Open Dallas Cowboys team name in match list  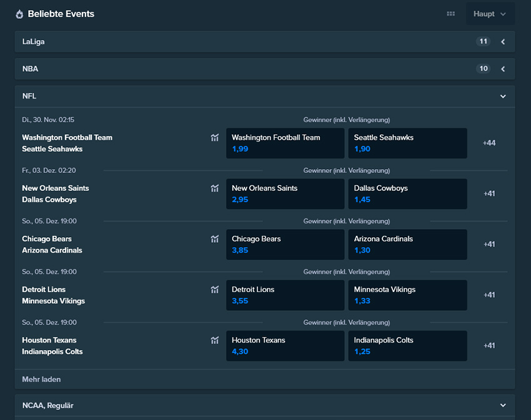(49, 200)
